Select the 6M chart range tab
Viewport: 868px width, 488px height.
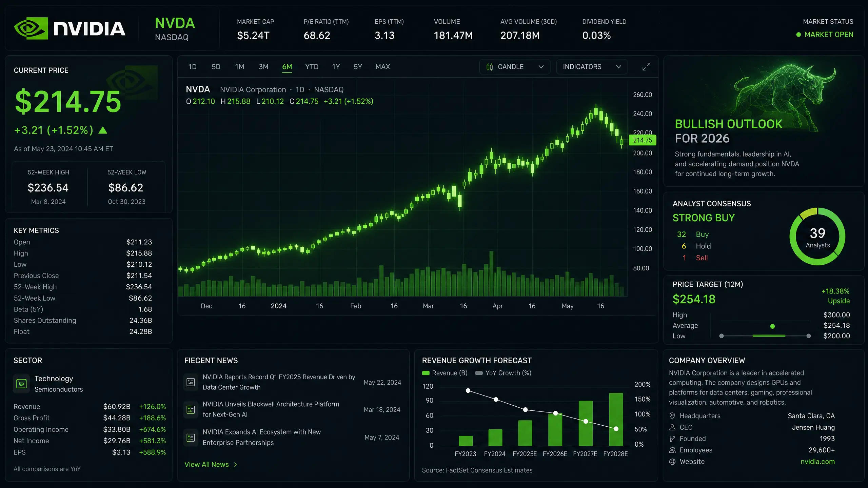(x=287, y=67)
